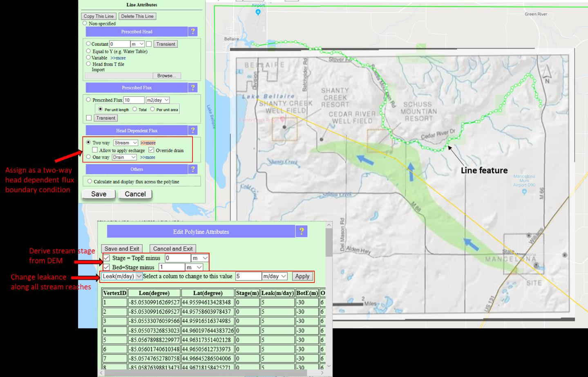The width and height of the screenshot is (588, 377).
Task: Click Transient button next to Constant head
Action: 165,44
